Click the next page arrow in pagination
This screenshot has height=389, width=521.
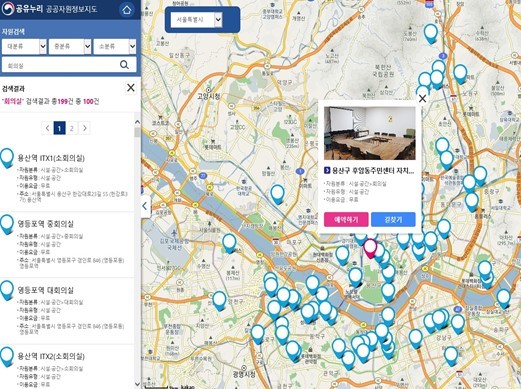click(85, 128)
